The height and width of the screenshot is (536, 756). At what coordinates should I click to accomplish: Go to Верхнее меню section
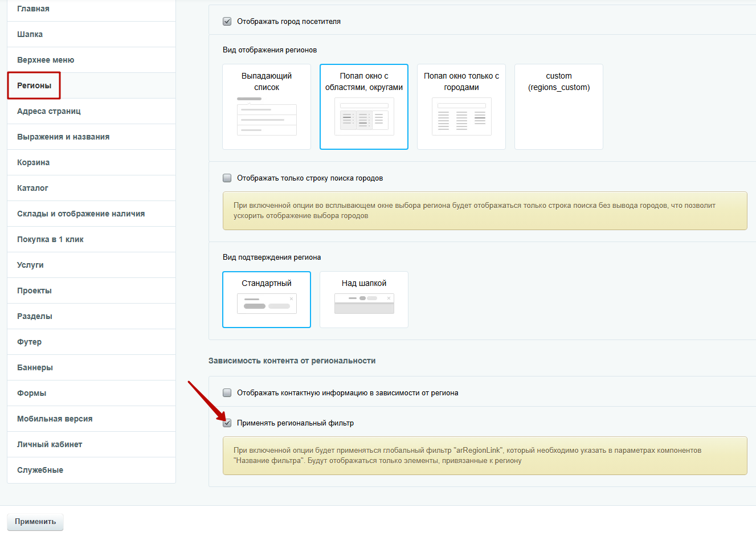[x=91, y=60]
